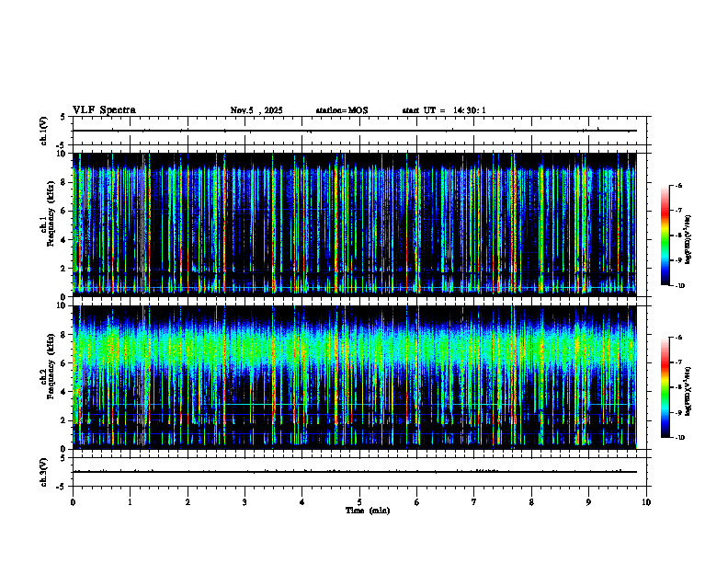Click the ch.1 voltage waveform strip

(359, 131)
